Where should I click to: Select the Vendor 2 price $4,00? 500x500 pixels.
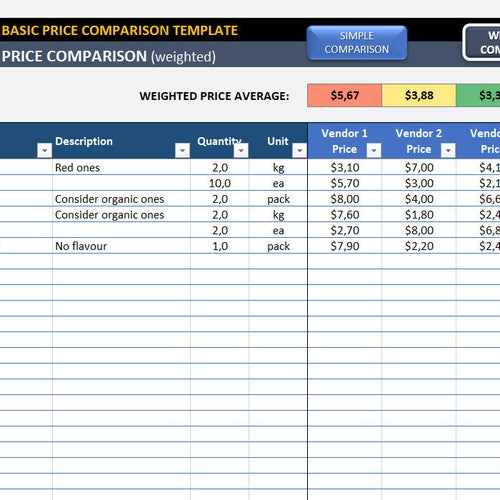(419, 199)
